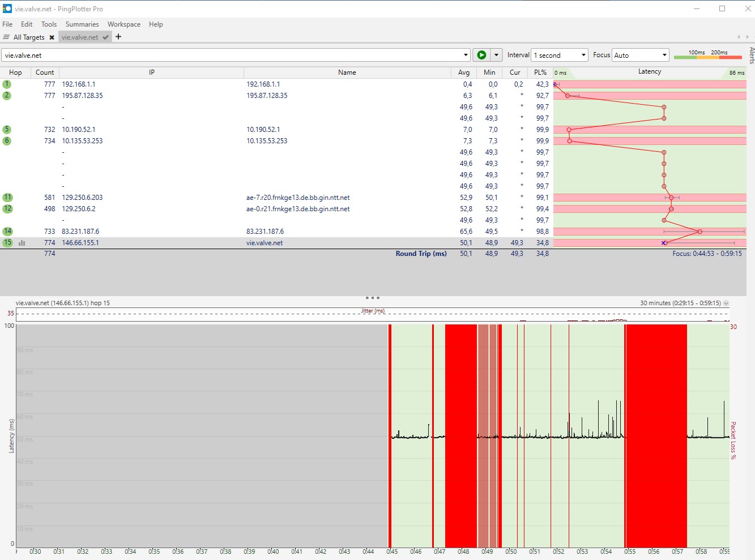The height and width of the screenshot is (560, 755).
Task: Select the hop 1 green circle marker
Action: pyautogui.click(x=7, y=84)
